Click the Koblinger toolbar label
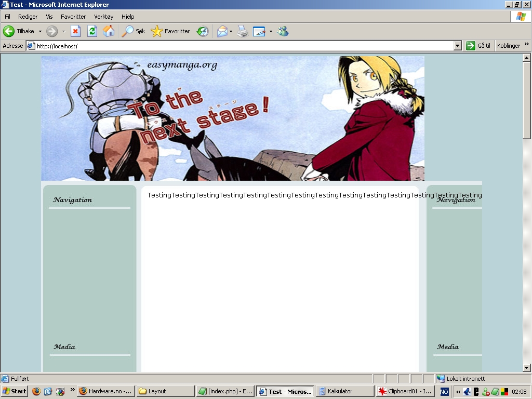 [x=508, y=46]
